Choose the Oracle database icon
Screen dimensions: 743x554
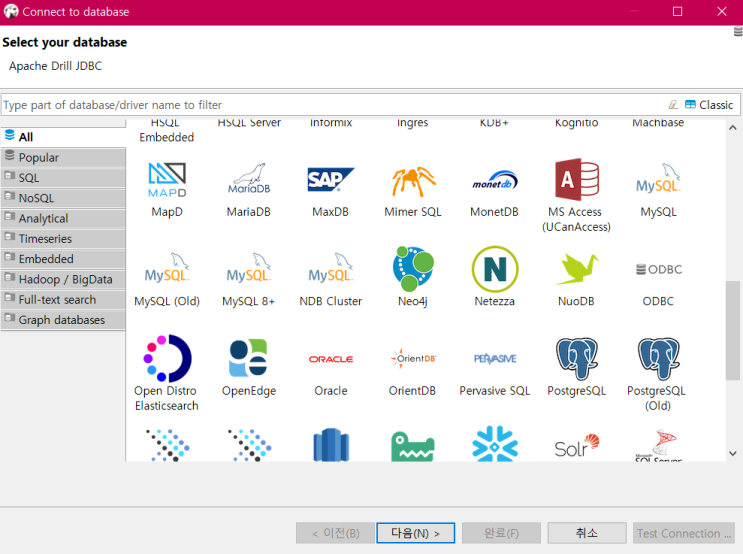coord(330,359)
